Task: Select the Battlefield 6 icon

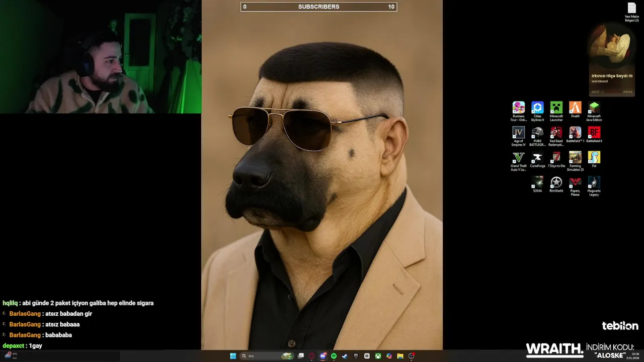Action: [x=594, y=135]
